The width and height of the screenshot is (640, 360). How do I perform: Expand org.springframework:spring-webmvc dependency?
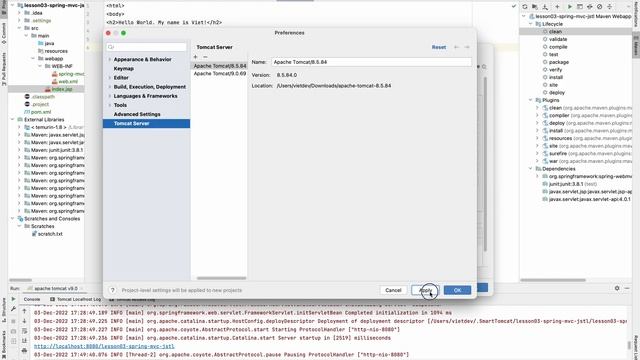(x=538, y=176)
